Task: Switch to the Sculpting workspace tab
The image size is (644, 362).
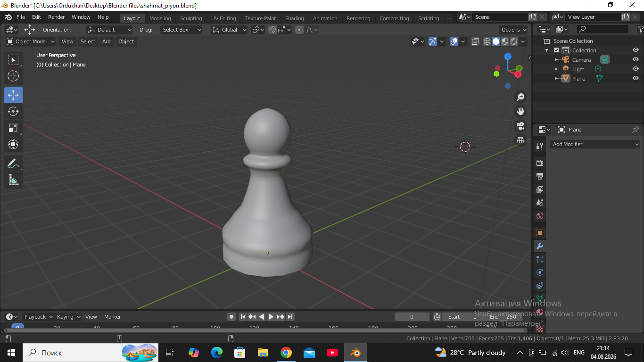Action: (191, 18)
